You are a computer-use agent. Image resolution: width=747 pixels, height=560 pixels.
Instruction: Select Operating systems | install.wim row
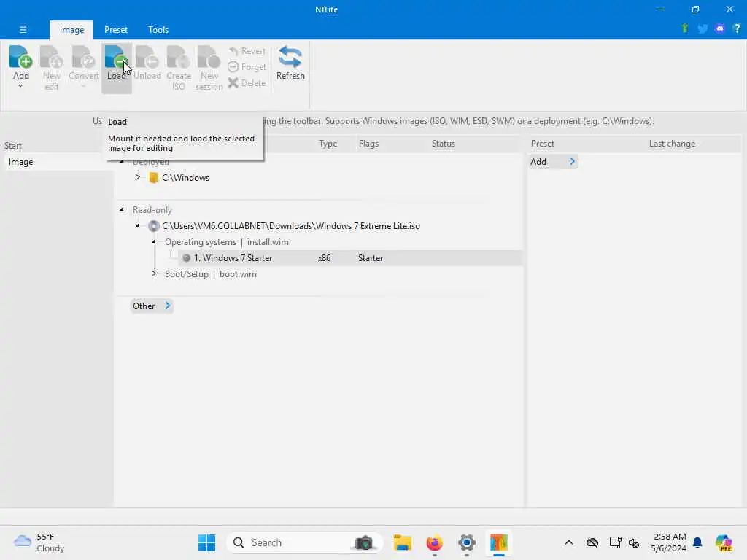point(227,242)
